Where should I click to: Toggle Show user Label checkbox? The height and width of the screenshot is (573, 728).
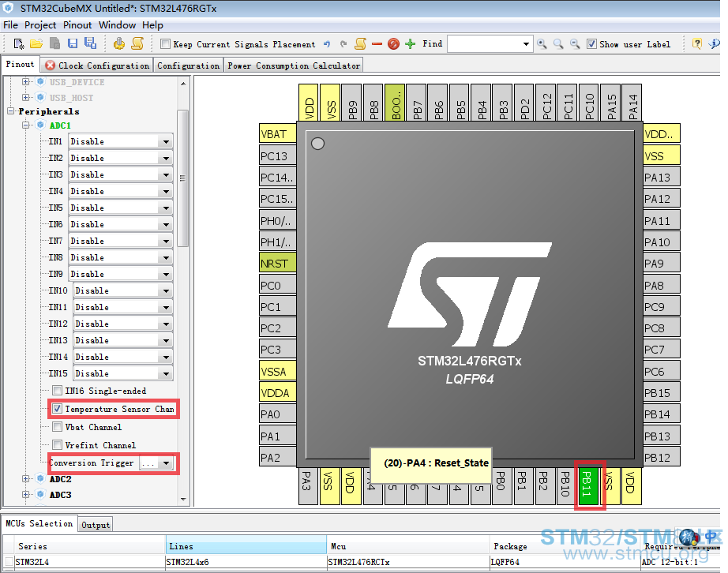(591, 44)
